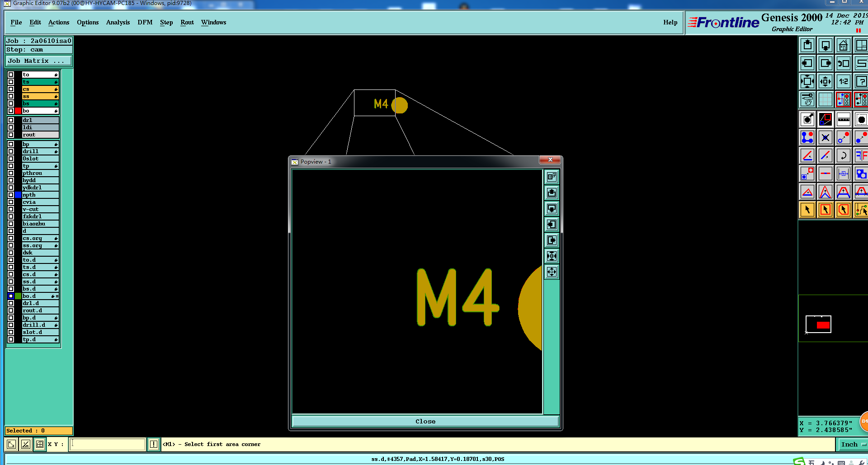Click the polygon area select tool

(x=844, y=210)
